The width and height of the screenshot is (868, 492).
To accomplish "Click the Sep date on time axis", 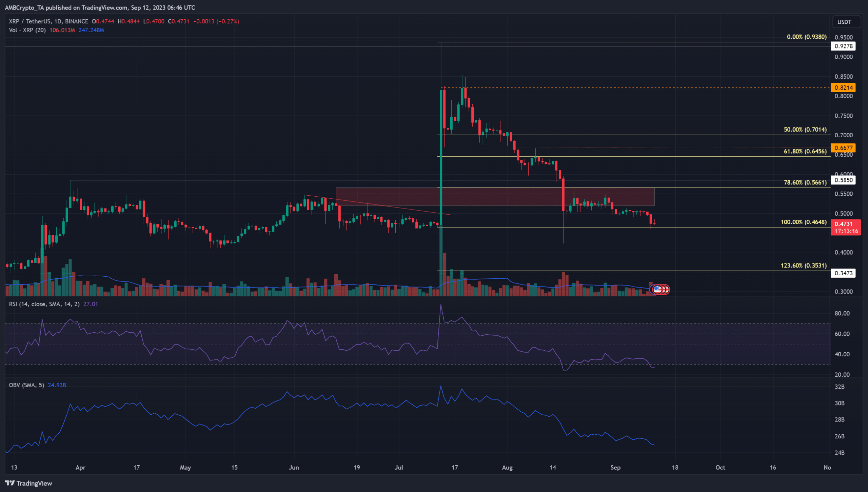I will [x=615, y=468].
